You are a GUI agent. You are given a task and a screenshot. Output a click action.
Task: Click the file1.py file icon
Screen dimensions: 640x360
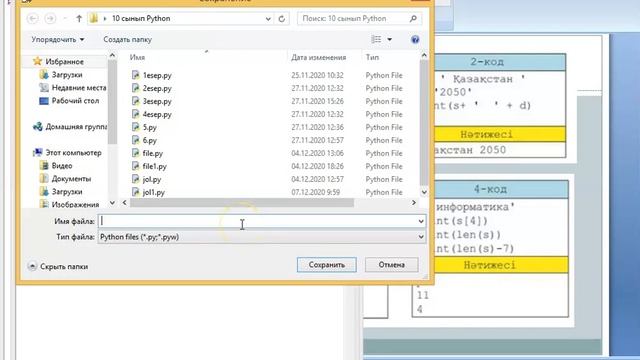tap(136, 166)
